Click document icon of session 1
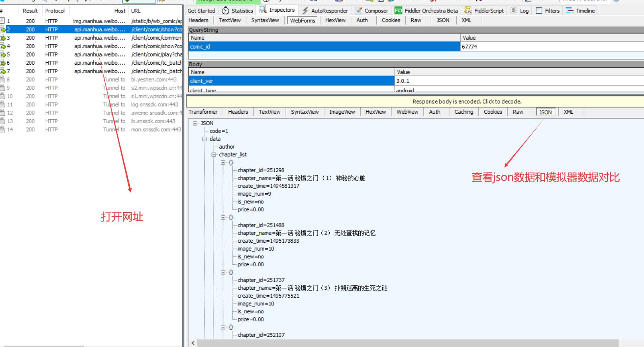 pyautogui.click(x=3, y=21)
